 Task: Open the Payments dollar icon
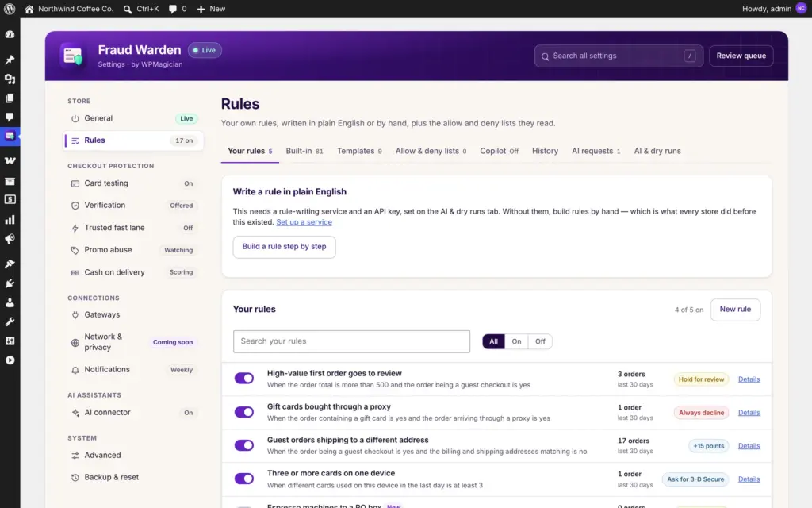(10, 199)
